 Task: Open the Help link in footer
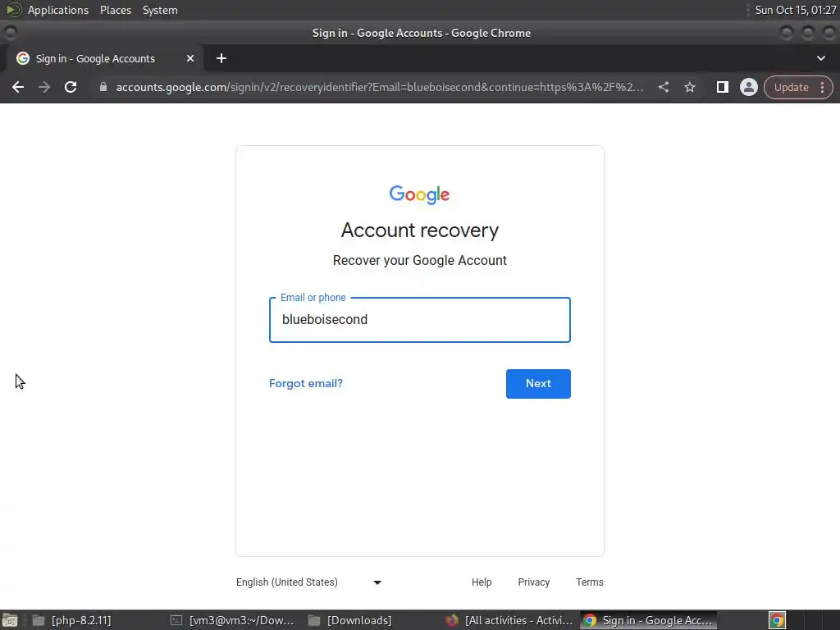(482, 582)
